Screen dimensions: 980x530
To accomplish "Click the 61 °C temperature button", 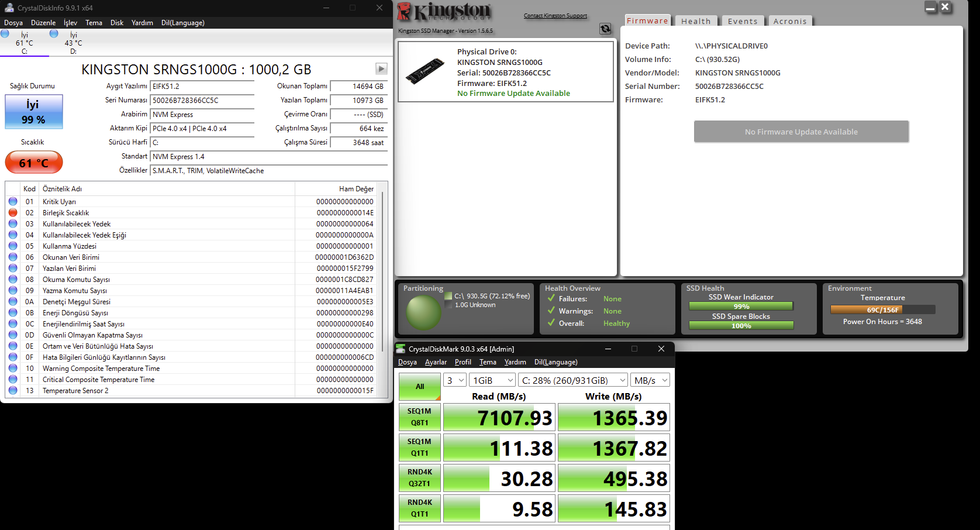I will pos(34,163).
